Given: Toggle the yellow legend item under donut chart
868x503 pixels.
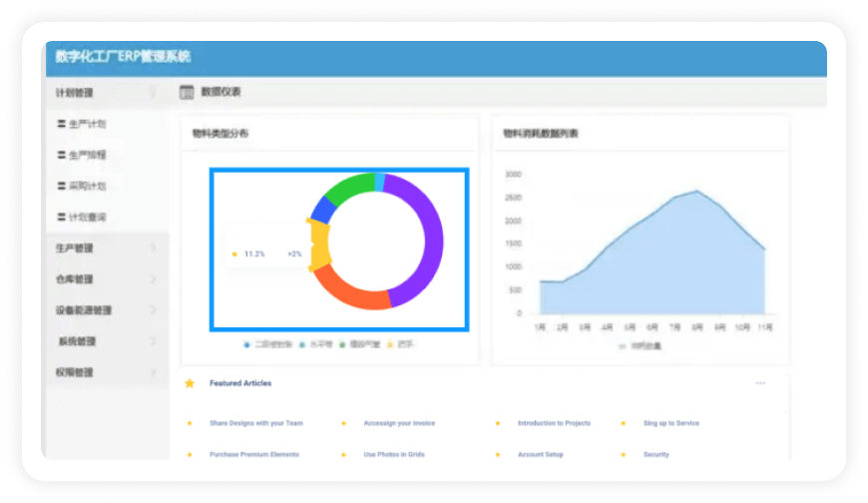Looking at the screenshot, I should 401,344.
